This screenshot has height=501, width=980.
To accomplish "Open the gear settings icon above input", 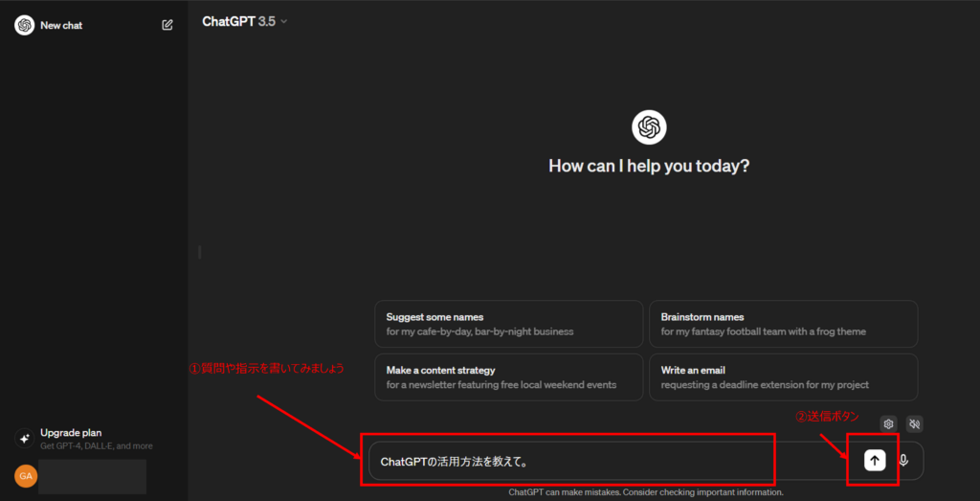I will (x=888, y=424).
